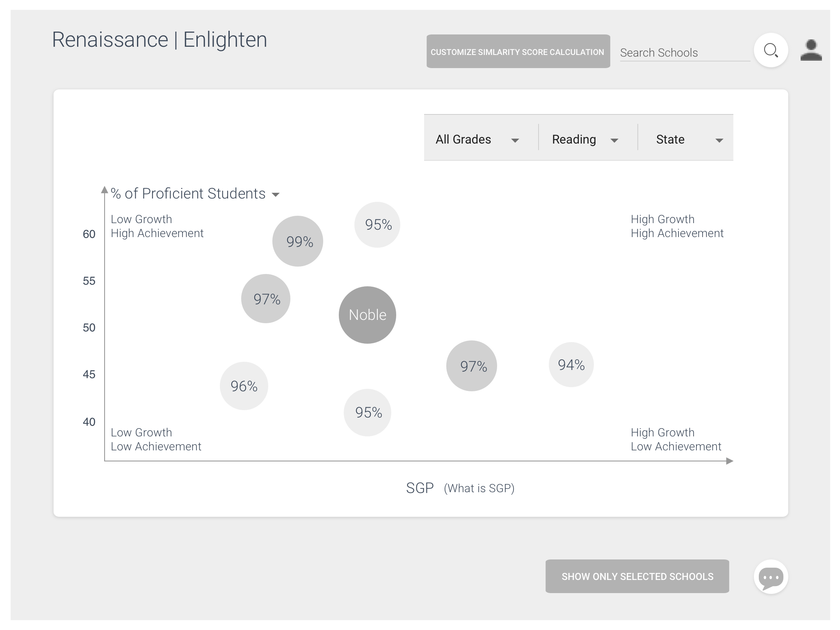The width and height of the screenshot is (840, 630).
Task: Click the search magnifier icon
Action: (x=771, y=50)
